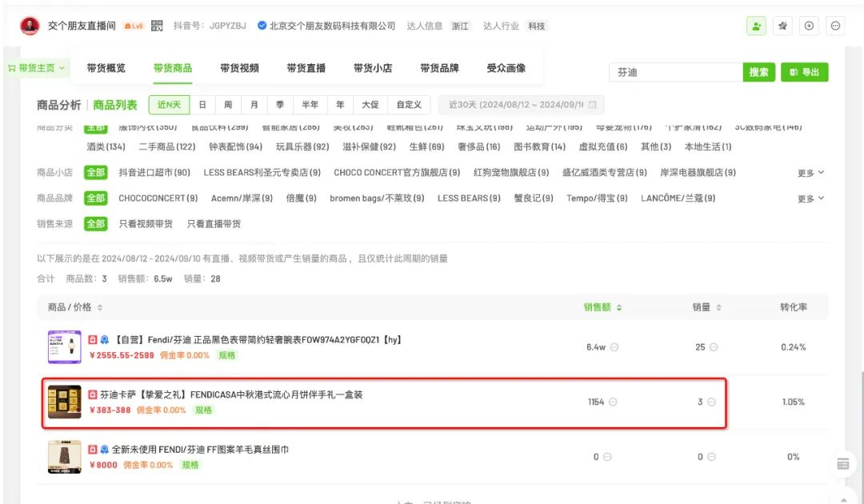Open the circled ellipsis more-options icon

coord(835,26)
